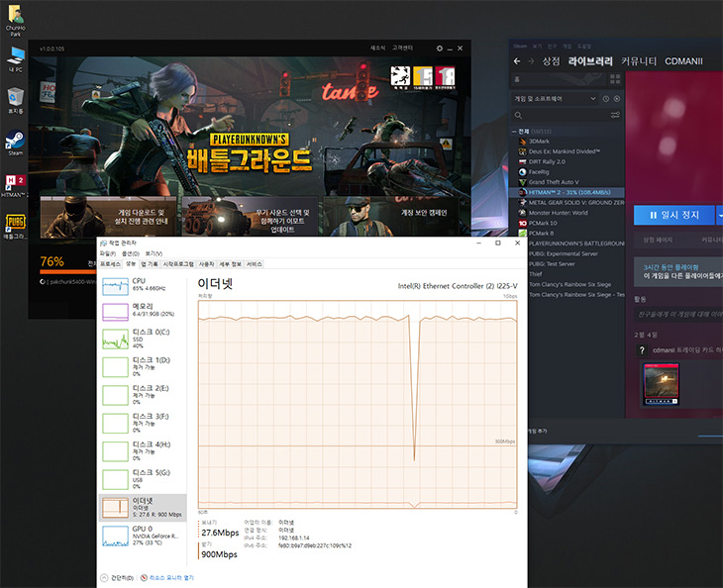This screenshot has height=588, width=723.
Task: Open 게임 및 소프트웨어 dropdown in Steam
Action: [556, 99]
